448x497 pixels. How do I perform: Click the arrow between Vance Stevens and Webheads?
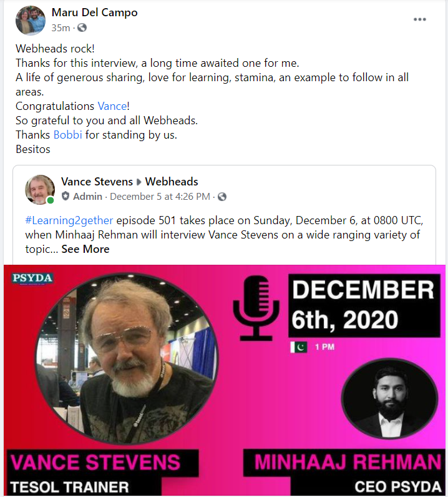click(139, 182)
